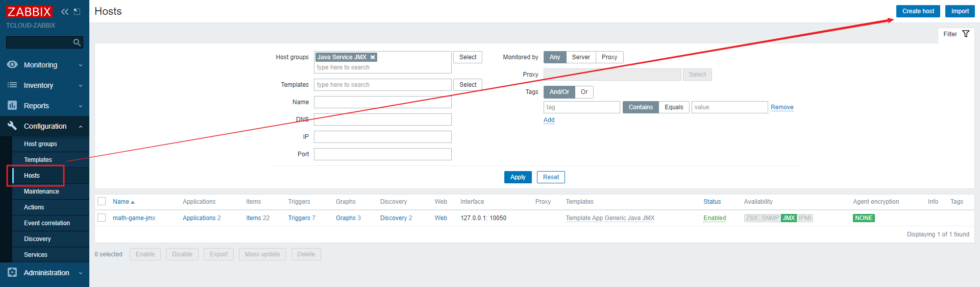Click the Inventory list icon
This screenshot has height=287, width=980.
[x=12, y=85]
